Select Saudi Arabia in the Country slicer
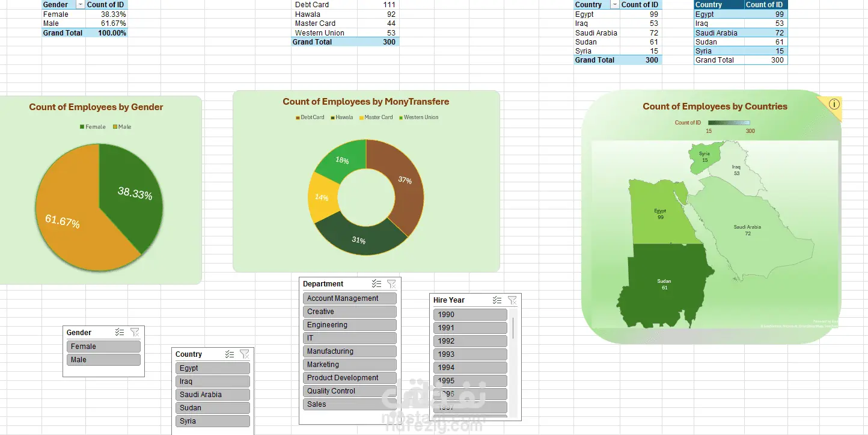The image size is (868, 435). 213,395
